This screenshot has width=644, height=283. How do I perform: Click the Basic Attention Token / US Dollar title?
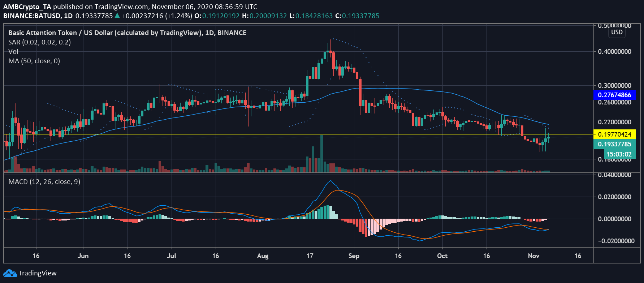127,33
